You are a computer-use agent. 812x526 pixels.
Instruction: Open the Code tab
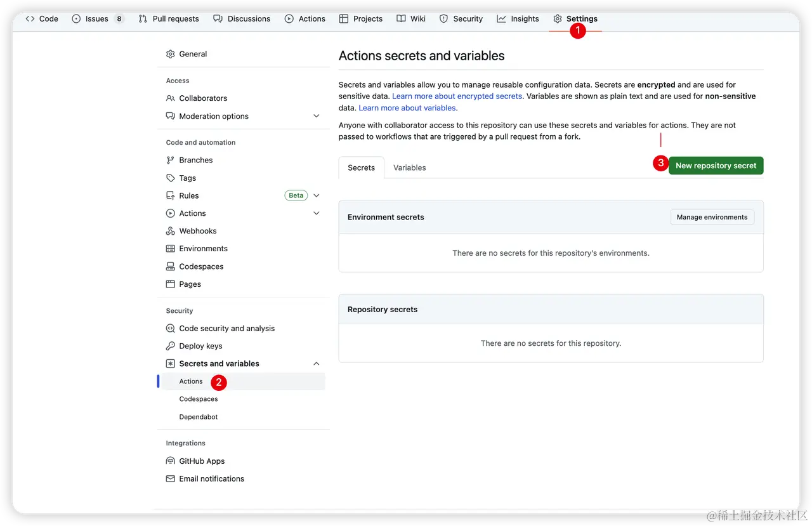(x=42, y=19)
